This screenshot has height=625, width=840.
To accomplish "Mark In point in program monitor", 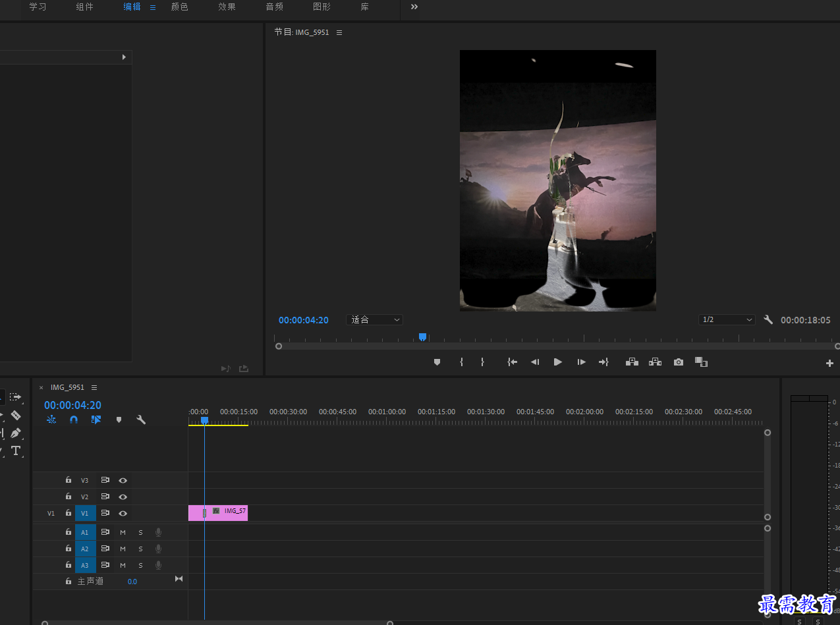I will pyautogui.click(x=461, y=362).
